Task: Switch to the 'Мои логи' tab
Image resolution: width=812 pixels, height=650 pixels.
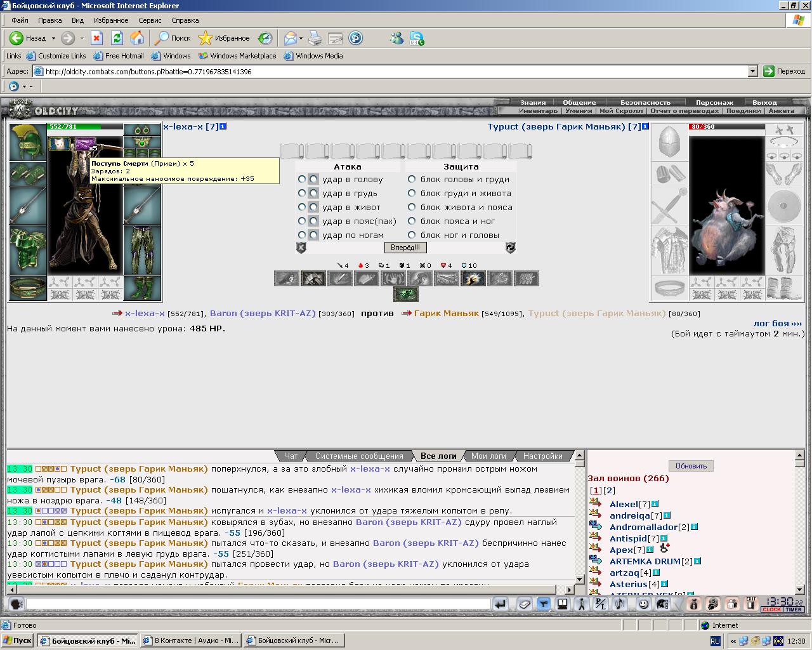Action: [x=488, y=456]
